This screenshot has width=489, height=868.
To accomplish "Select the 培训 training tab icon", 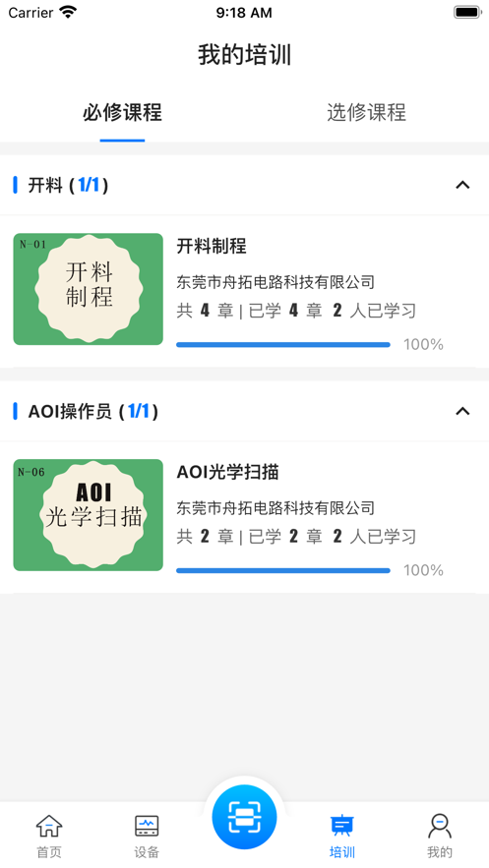I will [342, 826].
